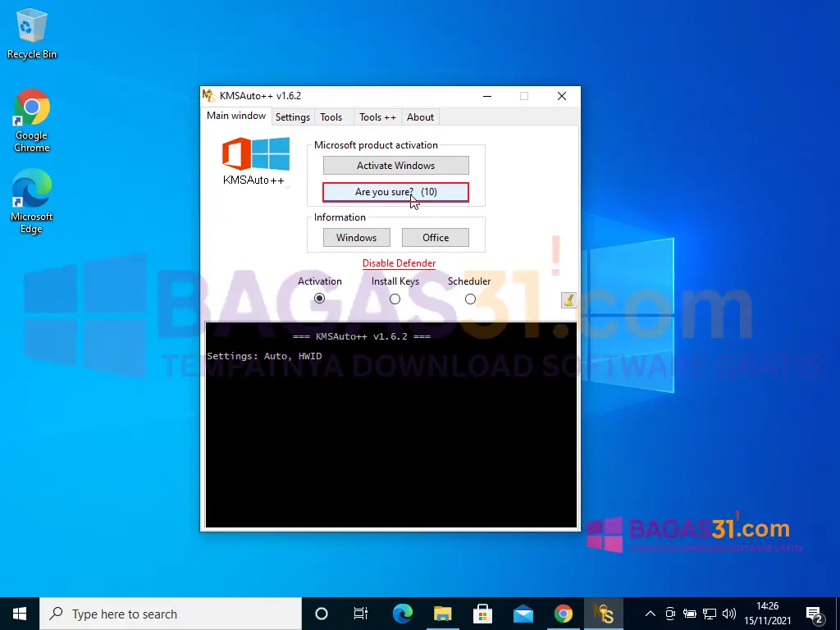Open the Tools tab
The width and height of the screenshot is (840, 630).
331,117
